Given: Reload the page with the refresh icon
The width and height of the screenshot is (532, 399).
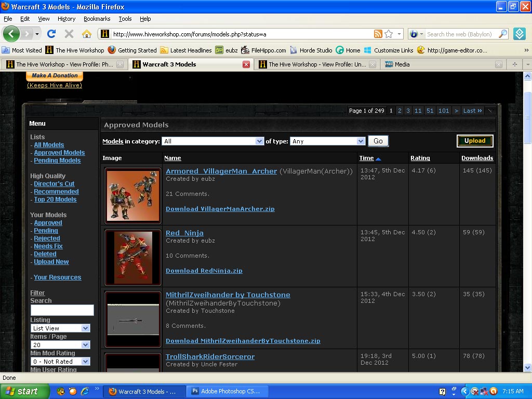Looking at the screenshot, I should point(51,34).
